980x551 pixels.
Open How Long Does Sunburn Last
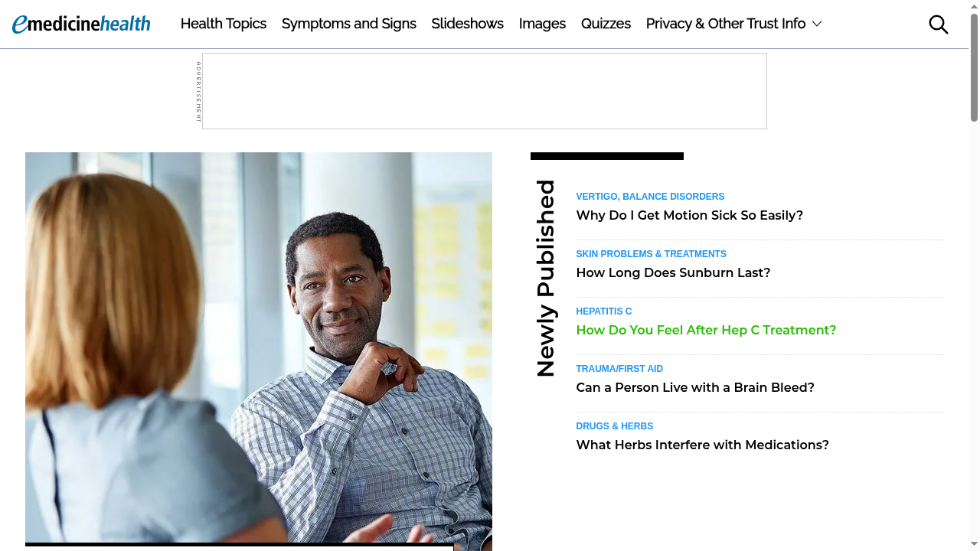pyautogui.click(x=673, y=273)
